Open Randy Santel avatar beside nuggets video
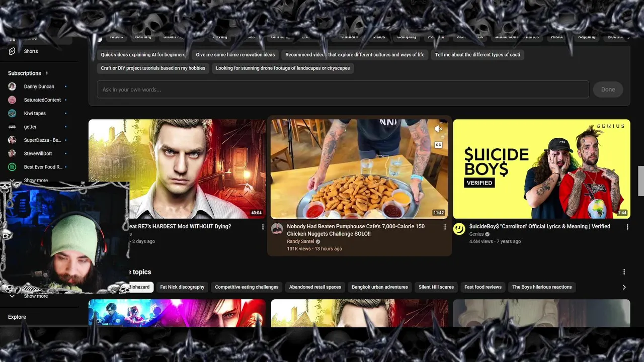644x362 pixels. (x=277, y=229)
